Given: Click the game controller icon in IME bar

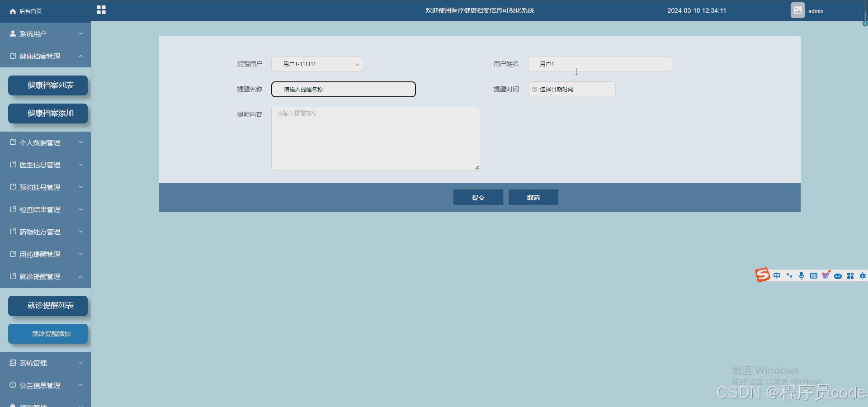Looking at the screenshot, I should tap(838, 276).
